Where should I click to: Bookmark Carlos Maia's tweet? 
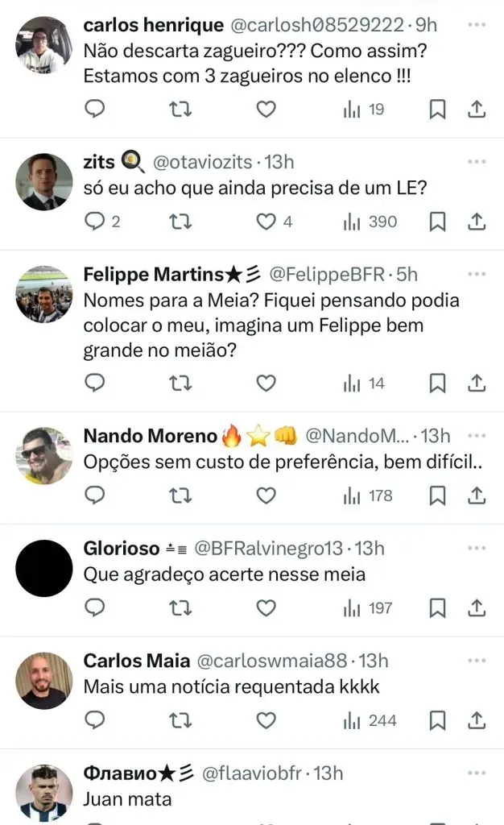pos(437,719)
